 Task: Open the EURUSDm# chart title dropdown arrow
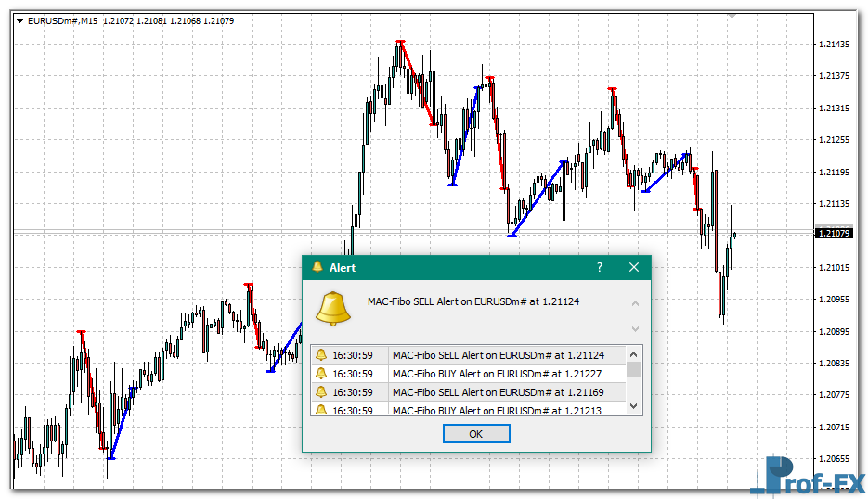[x=20, y=20]
